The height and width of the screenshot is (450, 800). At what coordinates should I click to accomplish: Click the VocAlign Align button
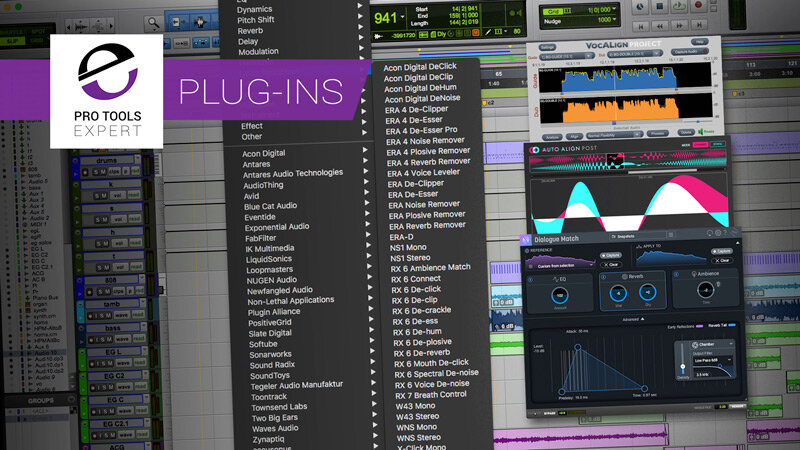574,136
